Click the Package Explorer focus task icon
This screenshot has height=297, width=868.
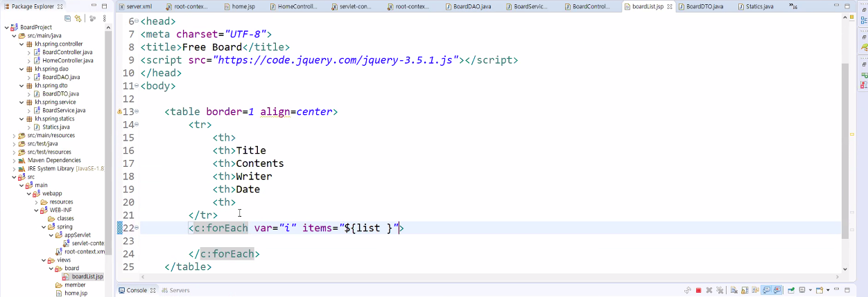click(92, 19)
